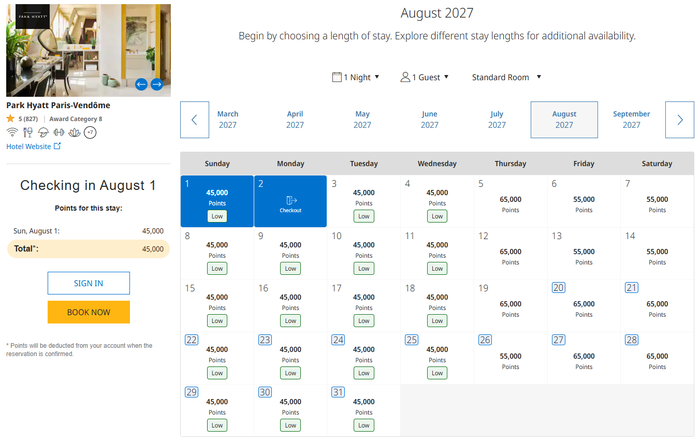The image size is (700, 442).
Task: Select August 31 date cell
Action: point(364,410)
